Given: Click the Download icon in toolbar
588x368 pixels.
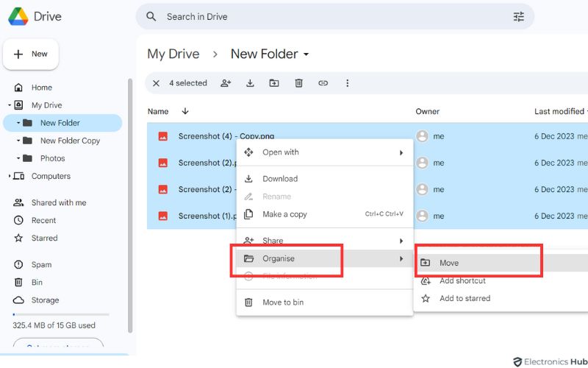Looking at the screenshot, I should (250, 83).
